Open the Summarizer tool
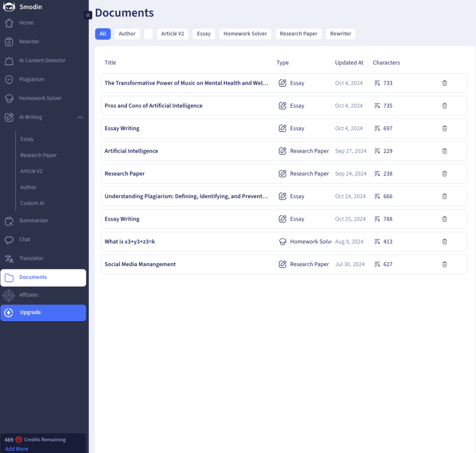The width and height of the screenshot is (476, 453). 33,221
